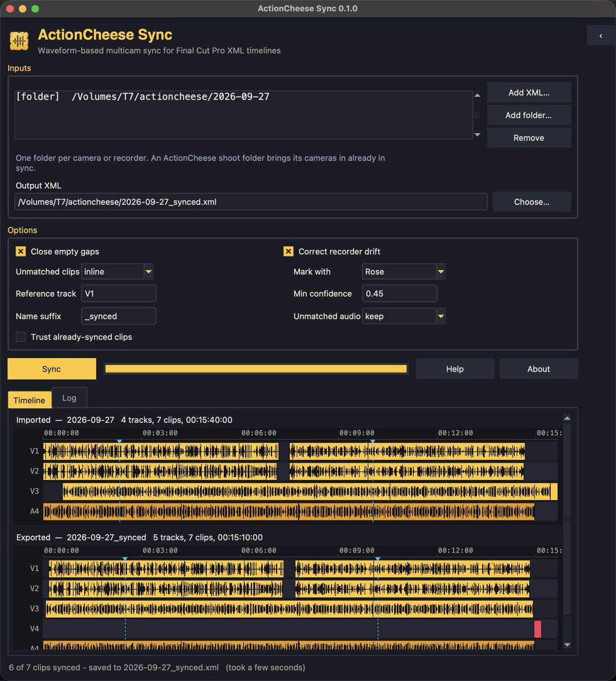Screen dimensions: 616x681
Task: Open the Help button
Action: click(x=455, y=369)
